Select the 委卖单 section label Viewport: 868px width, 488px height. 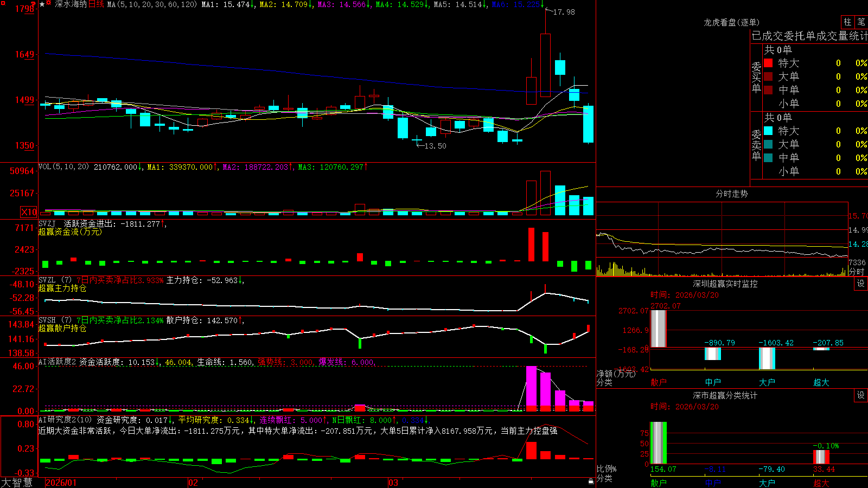[756, 145]
